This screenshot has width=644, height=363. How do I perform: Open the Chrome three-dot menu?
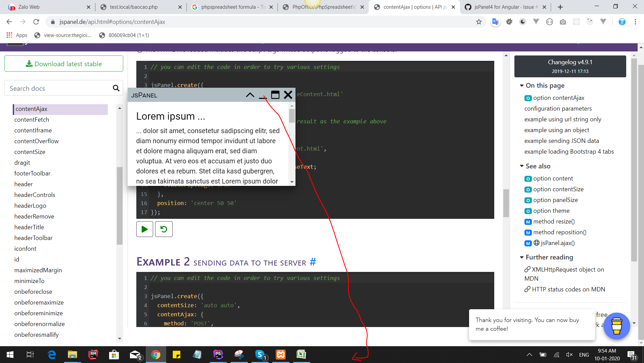tap(635, 22)
